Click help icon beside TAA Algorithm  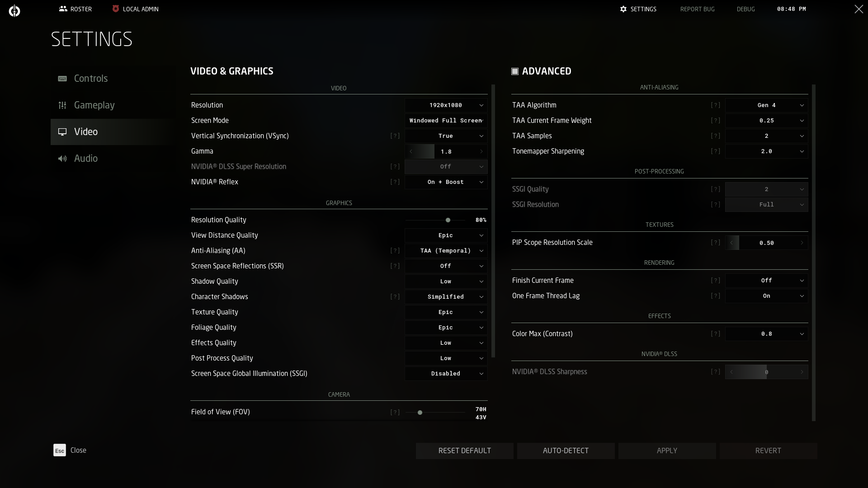tap(715, 105)
